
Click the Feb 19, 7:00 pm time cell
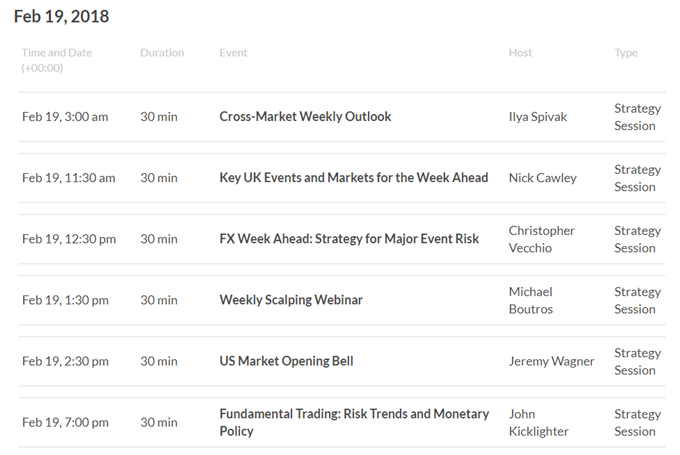click(x=65, y=423)
